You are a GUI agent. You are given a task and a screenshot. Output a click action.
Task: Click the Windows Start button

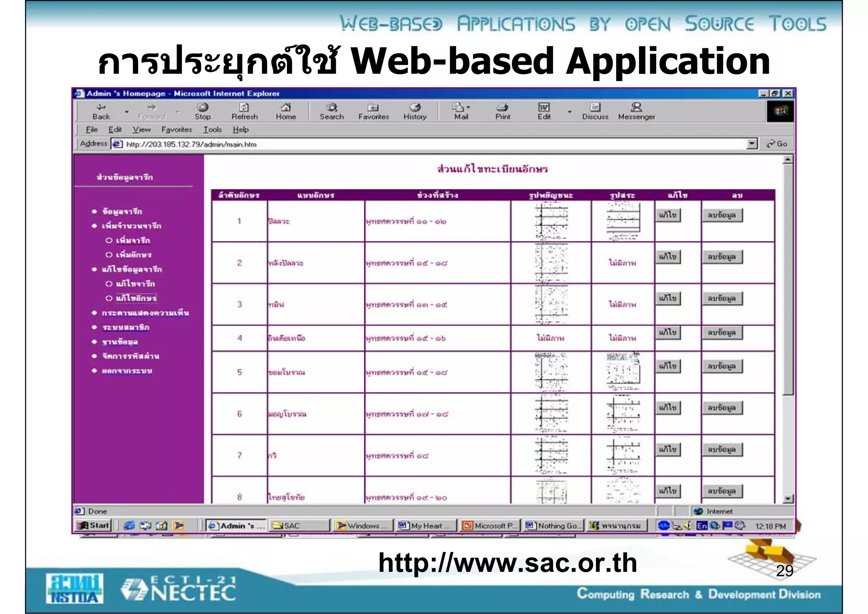click(x=93, y=526)
